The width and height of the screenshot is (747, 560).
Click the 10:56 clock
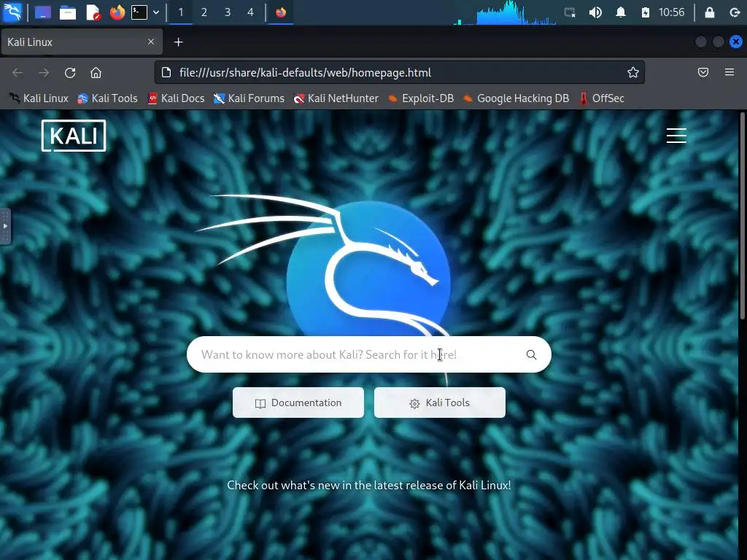point(671,12)
